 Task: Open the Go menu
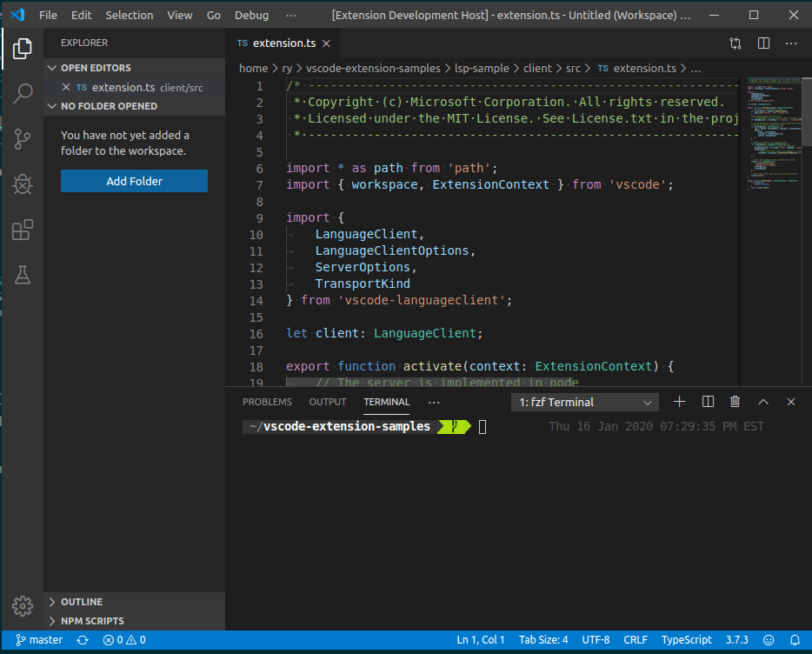213,15
